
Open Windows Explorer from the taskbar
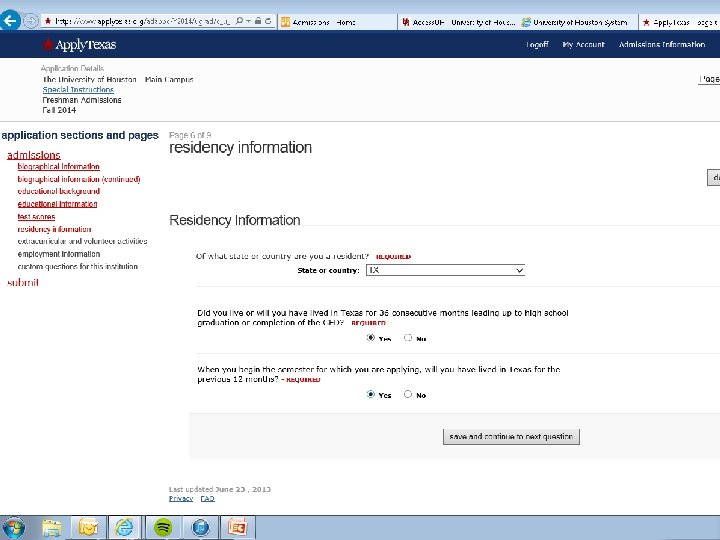[52, 528]
